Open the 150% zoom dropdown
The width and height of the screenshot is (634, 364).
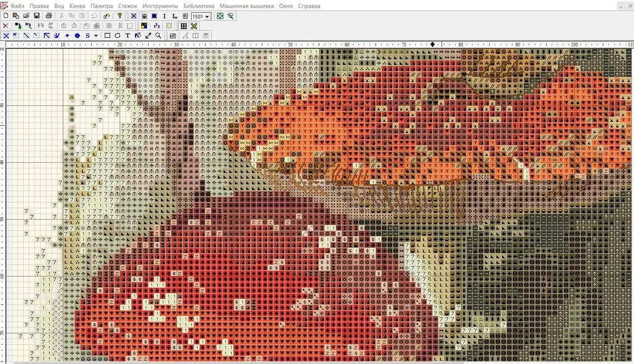(x=207, y=16)
